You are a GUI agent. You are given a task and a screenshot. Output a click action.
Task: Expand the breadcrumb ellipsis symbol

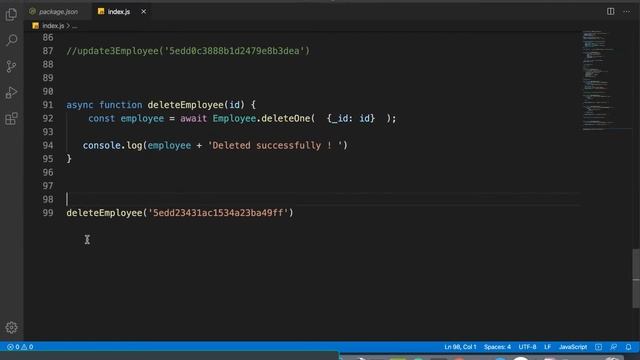[75, 26]
